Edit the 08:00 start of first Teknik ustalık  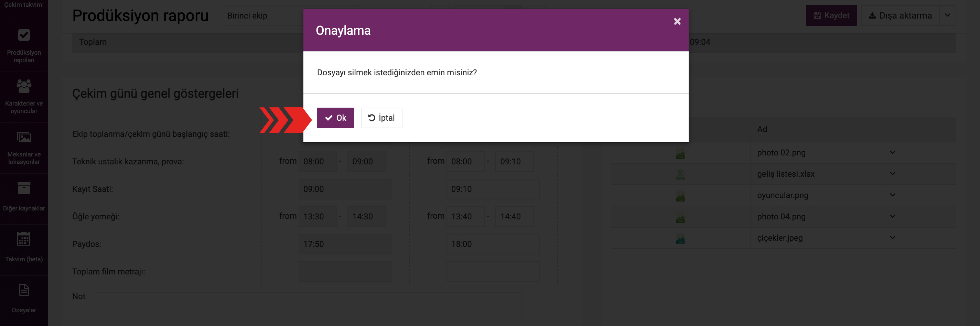317,162
